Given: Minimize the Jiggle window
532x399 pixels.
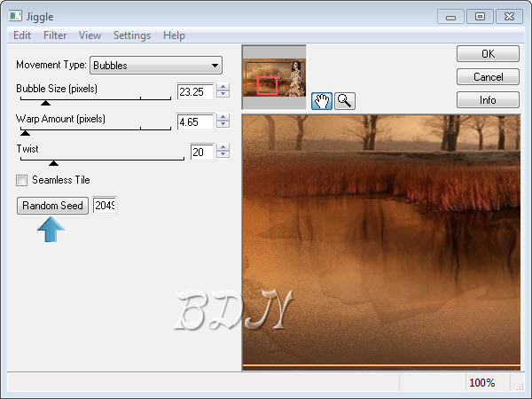Looking at the screenshot, I should 450,17.
